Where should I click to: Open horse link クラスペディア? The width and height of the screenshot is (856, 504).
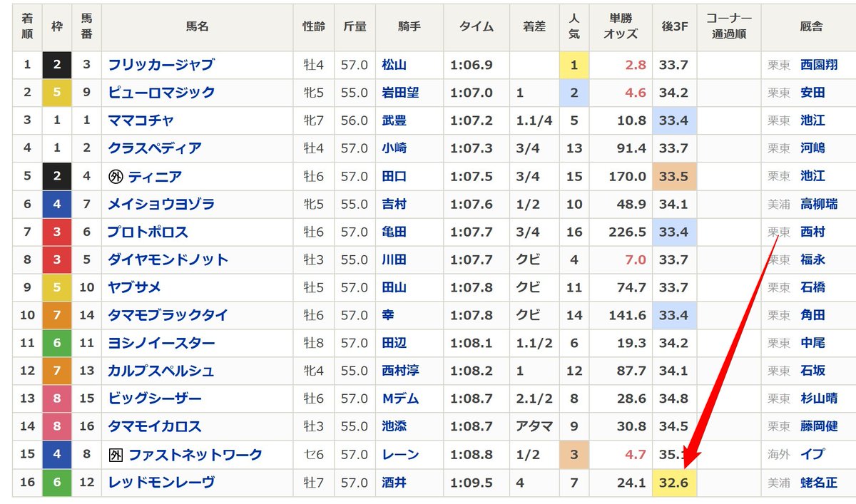tap(154, 148)
